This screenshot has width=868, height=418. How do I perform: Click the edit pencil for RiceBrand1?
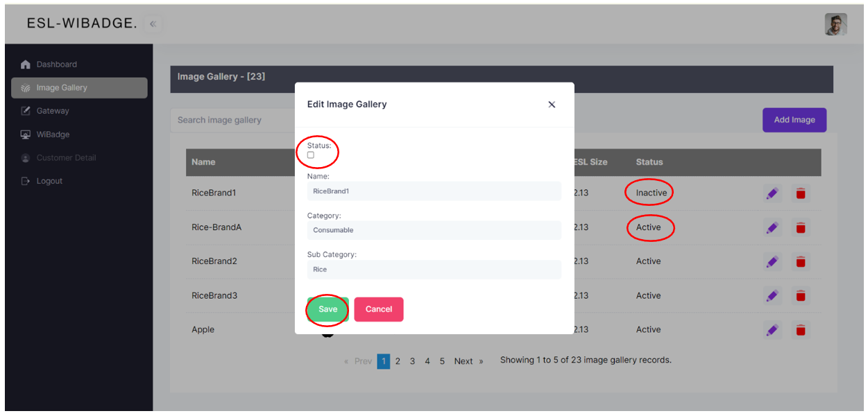point(772,193)
